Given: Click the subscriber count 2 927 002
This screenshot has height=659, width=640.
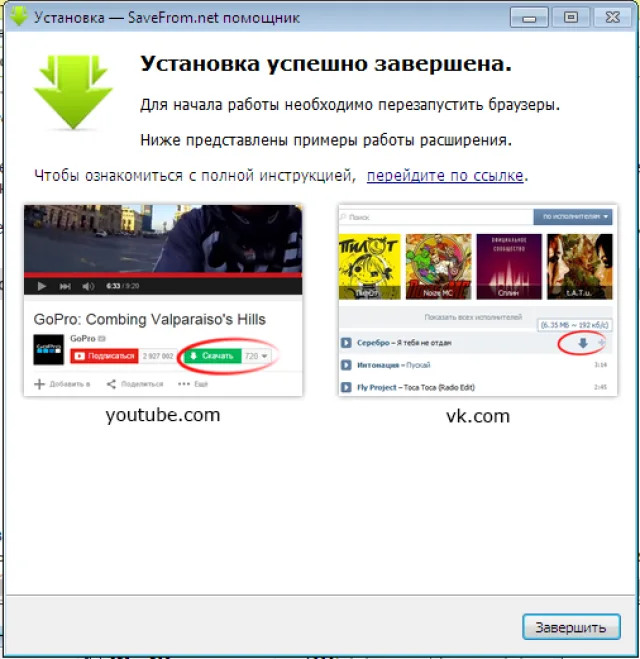Looking at the screenshot, I should click(158, 356).
